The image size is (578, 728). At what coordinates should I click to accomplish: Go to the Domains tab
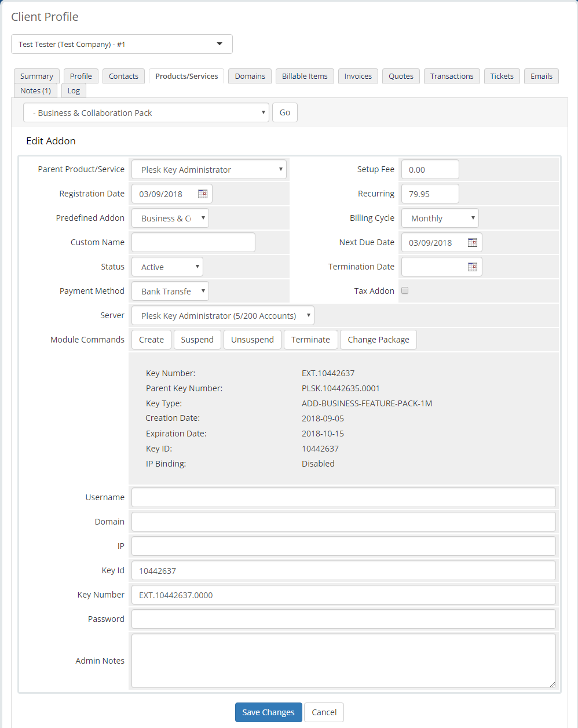click(250, 76)
